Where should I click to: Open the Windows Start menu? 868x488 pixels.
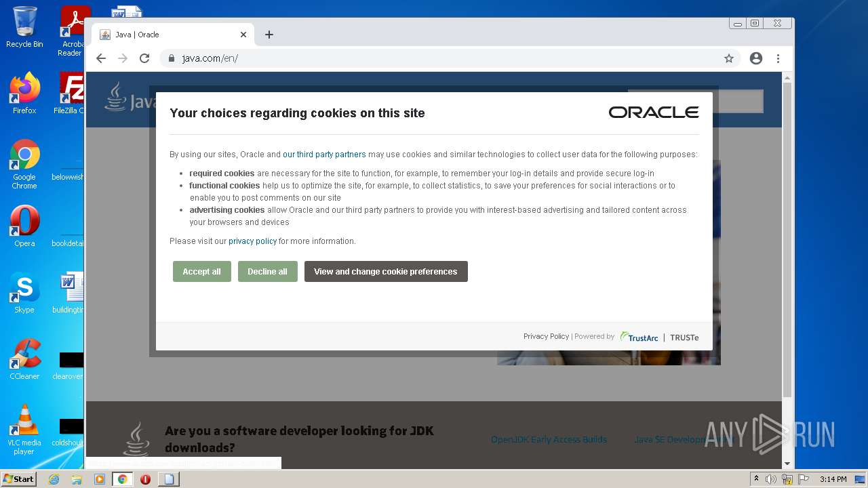(19, 479)
